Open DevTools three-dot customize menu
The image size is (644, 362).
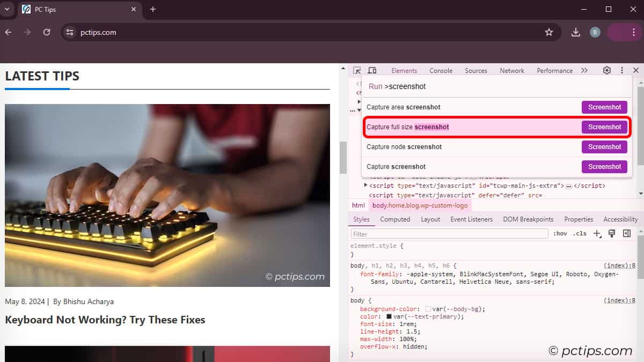coord(622,70)
